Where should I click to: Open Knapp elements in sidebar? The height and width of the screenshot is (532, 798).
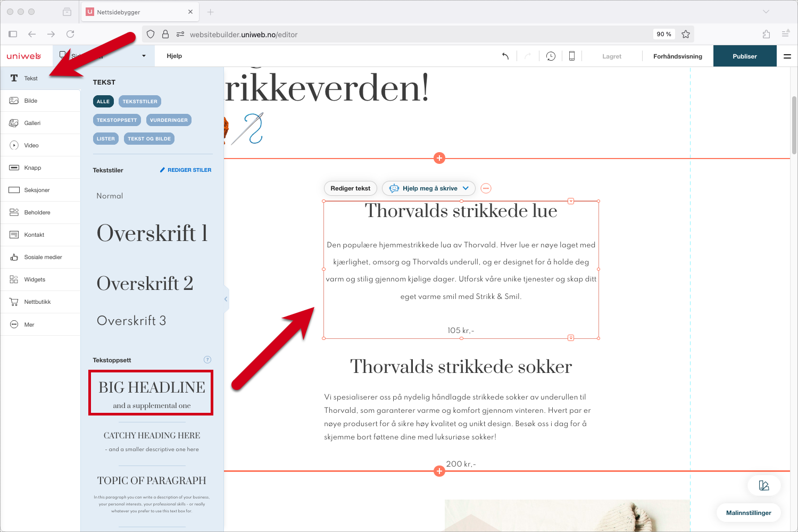(x=40, y=168)
